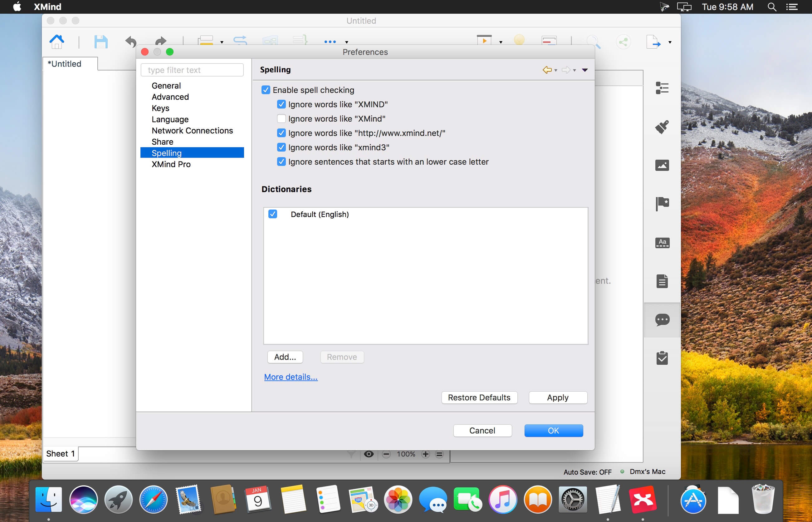Screen dimensions: 812x522
Task: Select the Sheet 1 tab
Action: (61, 454)
